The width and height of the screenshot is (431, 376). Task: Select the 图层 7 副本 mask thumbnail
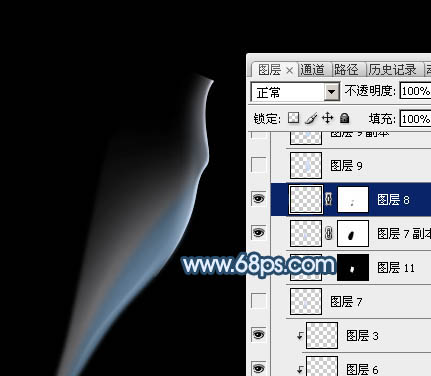pyautogui.click(x=353, y=233)
